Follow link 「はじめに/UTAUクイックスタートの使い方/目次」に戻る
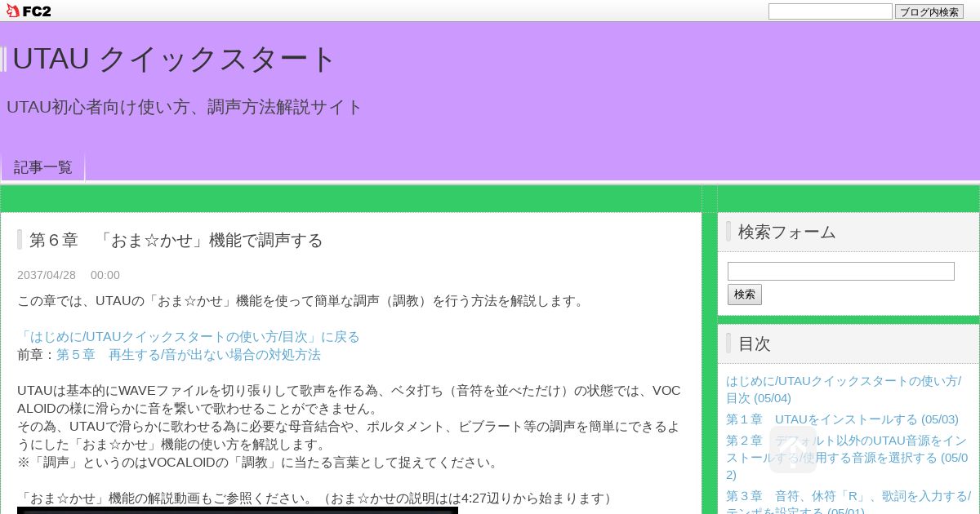Image resolution: width=980 pixels, height=514 pixels. point(189,336)
